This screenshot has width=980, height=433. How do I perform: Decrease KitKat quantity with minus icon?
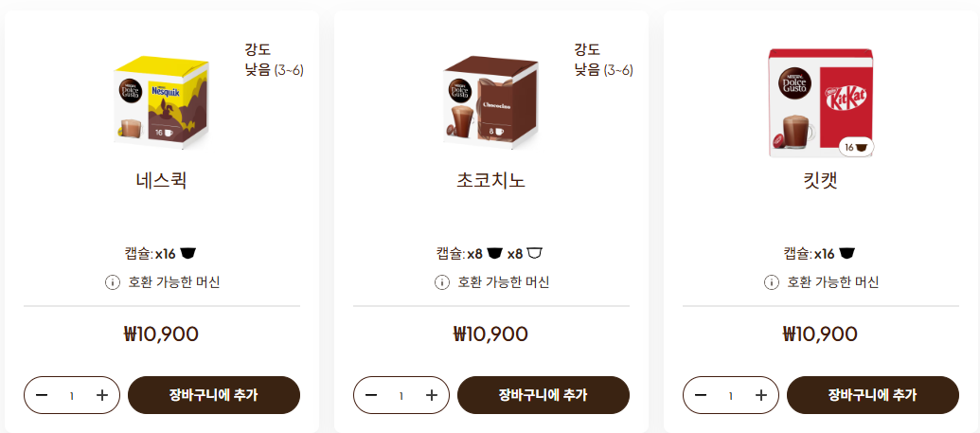[x=701, y=395]
